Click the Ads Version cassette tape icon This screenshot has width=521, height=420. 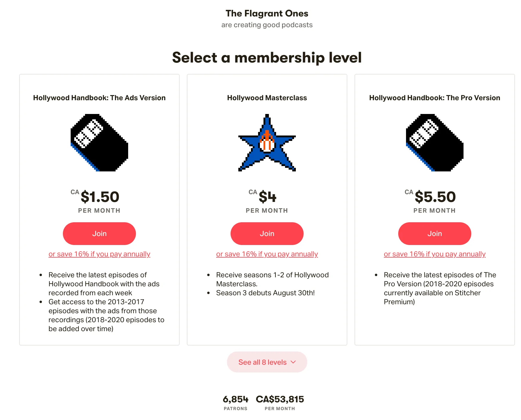99,142
